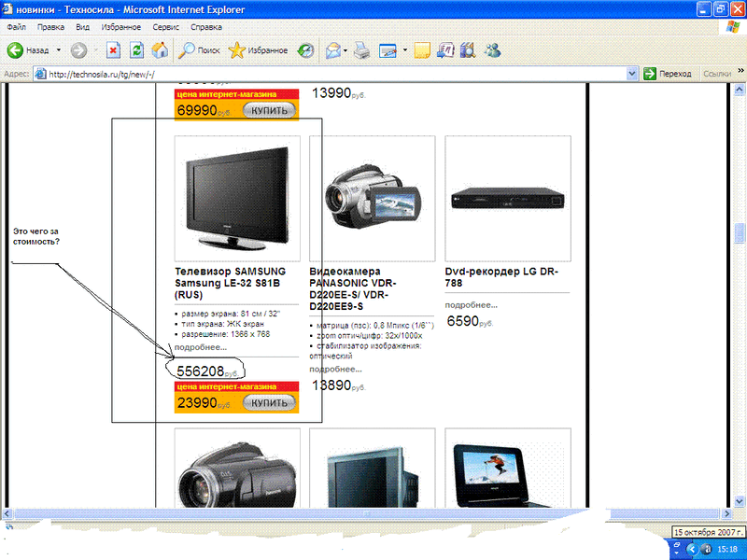This screenshot has width=747, height=560.
Task: Click the horizontal scrollbar left arrow
Action: click(x=7, y=513)
